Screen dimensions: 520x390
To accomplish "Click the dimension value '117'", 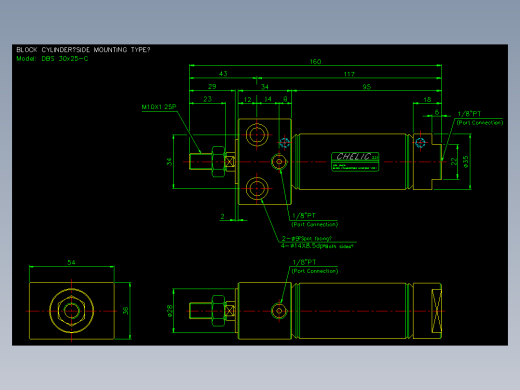I will pyautogui.click(x=349, y=74).
